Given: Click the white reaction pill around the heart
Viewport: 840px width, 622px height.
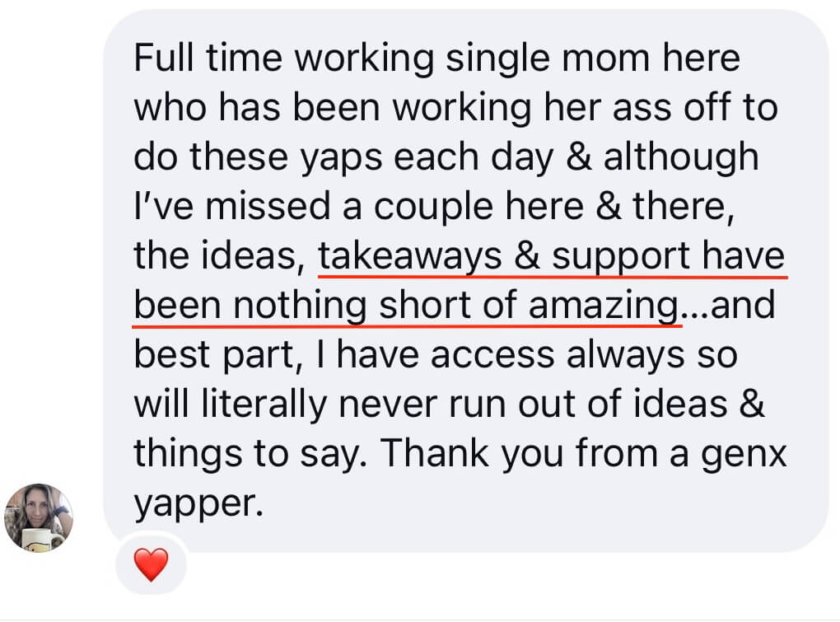Looking at the screenshot, I should [x=151, y=564].
